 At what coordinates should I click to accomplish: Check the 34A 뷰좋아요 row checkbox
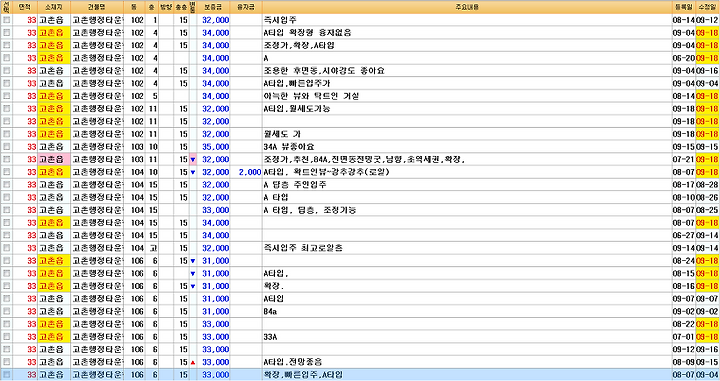tap(6, 146)
